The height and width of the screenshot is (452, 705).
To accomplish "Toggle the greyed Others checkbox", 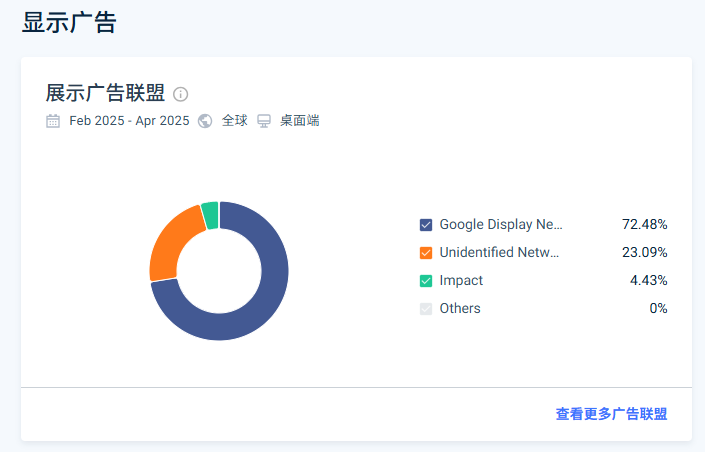I will point(426,309).
